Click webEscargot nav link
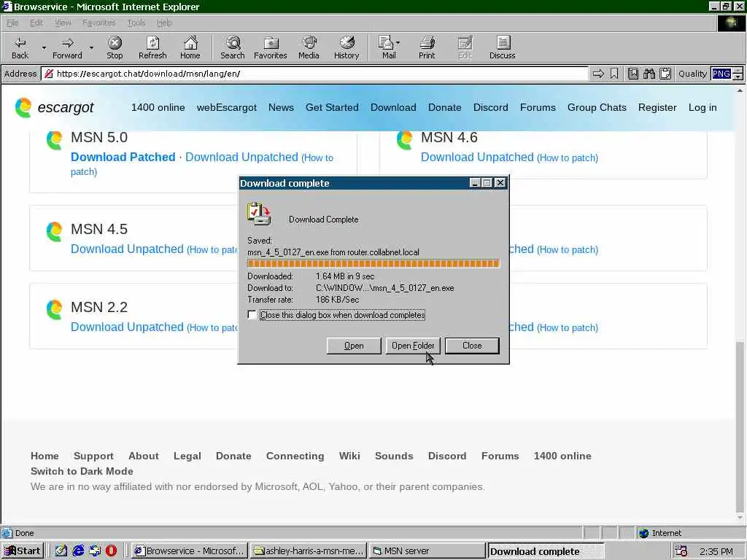 (x=227, y=108)
